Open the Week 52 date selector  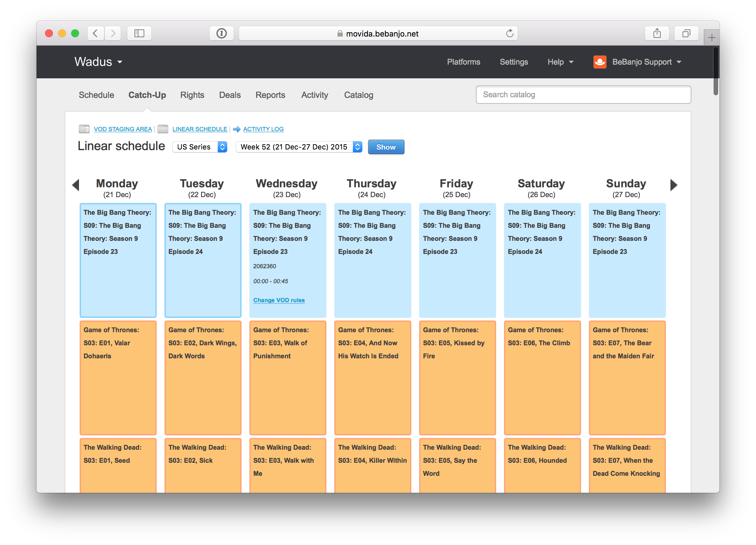coord(299,147)
